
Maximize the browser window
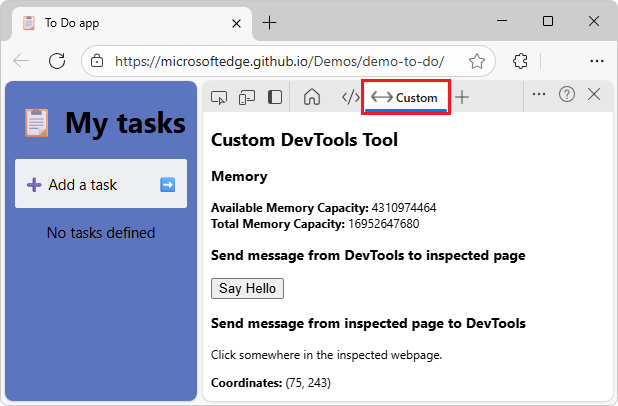(548, 20)
